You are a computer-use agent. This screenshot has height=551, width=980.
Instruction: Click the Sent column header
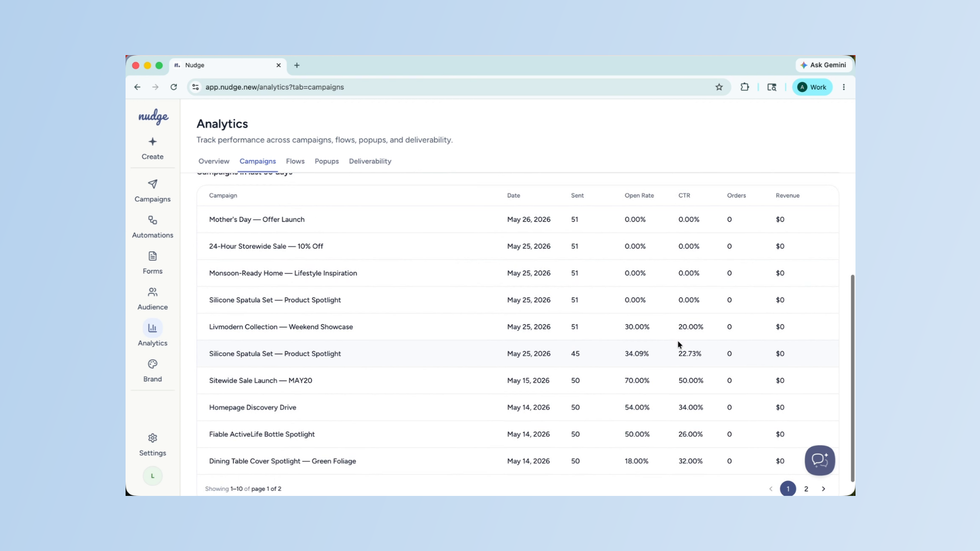pyautogui.click(x=577, y=195)
